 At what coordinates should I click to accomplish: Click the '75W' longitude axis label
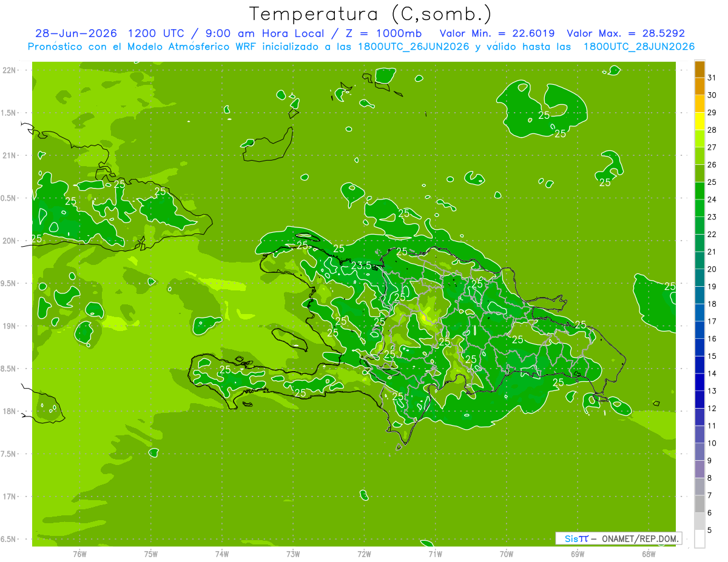[x=151, y=554]
